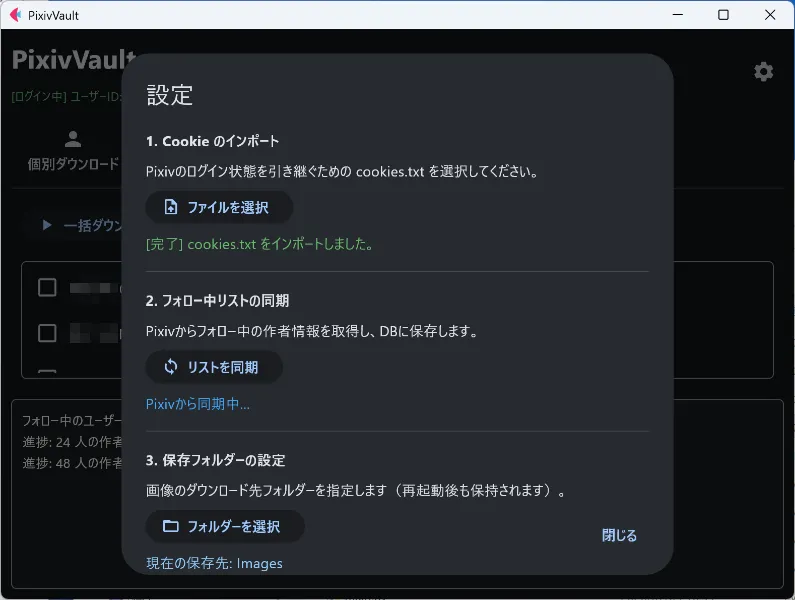Click the person icon above 個別ダウンロード
The width and height of the screenshot is (795, 600).
click(73, 139)
